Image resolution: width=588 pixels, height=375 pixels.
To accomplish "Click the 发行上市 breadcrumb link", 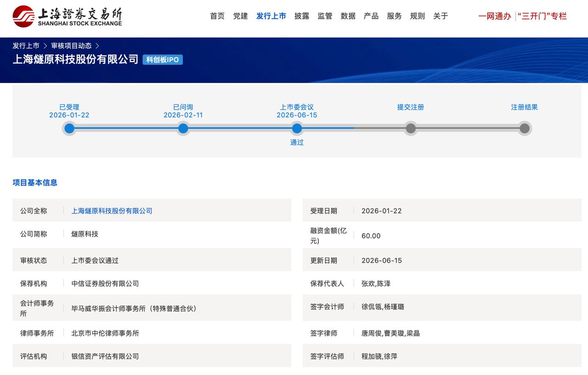I will (x=26, y=46).
